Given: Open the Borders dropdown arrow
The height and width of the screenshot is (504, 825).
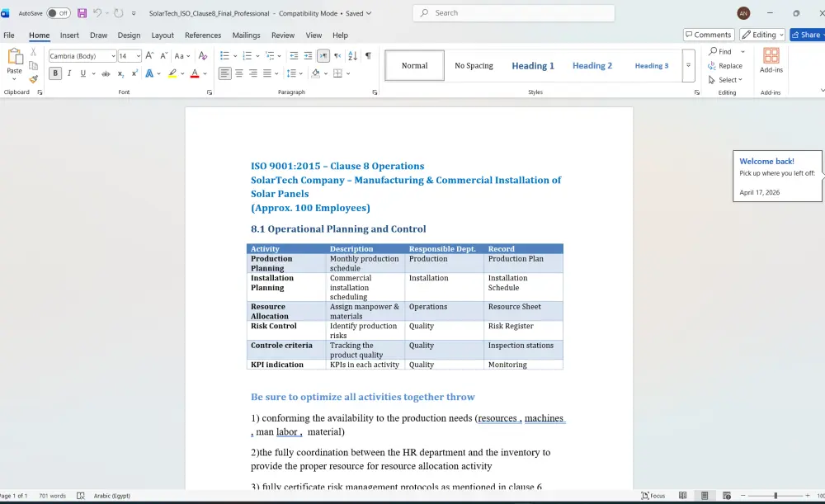Looking at the screenshot, I should click(x=348, y=73).
